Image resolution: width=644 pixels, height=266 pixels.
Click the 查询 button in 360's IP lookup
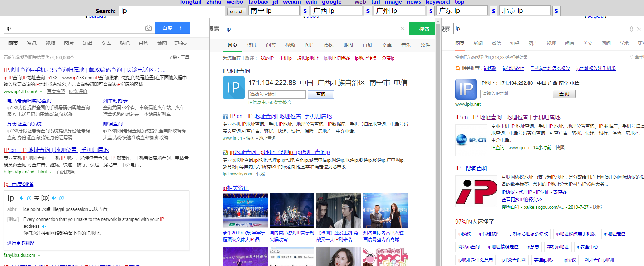pyautogui.click(x=321, y=94)
